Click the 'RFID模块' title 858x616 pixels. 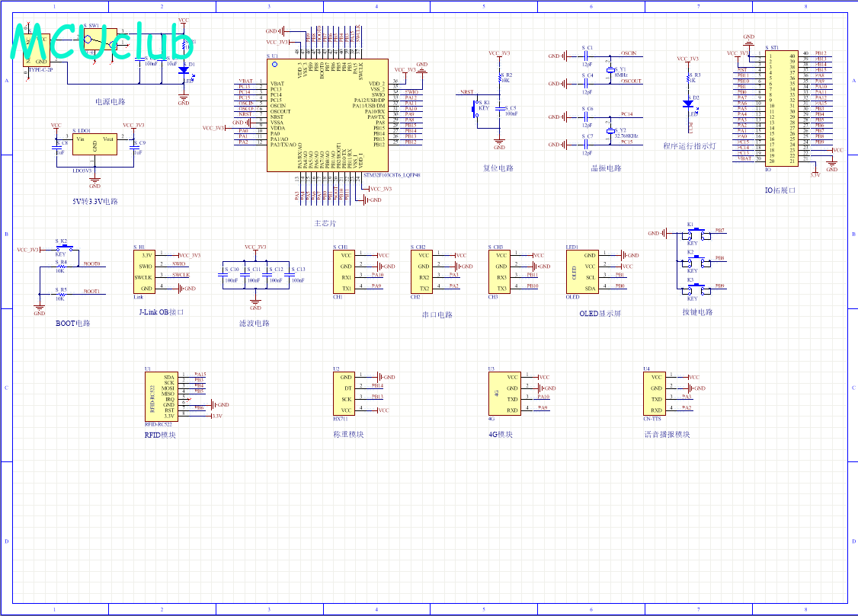click(160, 435)
